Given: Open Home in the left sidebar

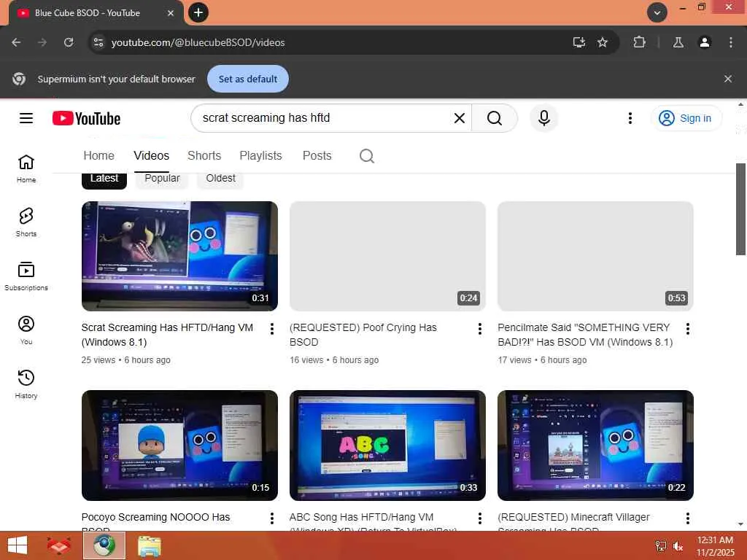Looking at the screenshot, I should [x=26, y=168].
